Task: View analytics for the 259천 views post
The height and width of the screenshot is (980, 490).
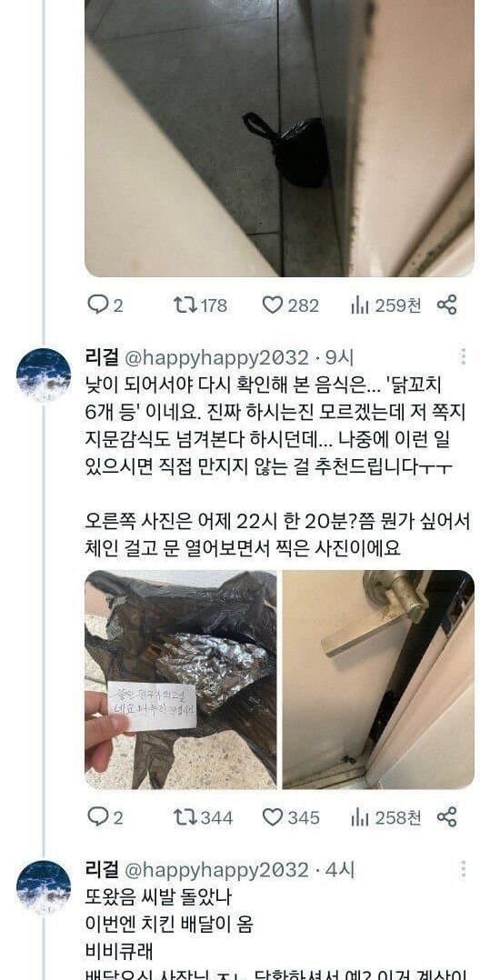Action: click(385, 305)
